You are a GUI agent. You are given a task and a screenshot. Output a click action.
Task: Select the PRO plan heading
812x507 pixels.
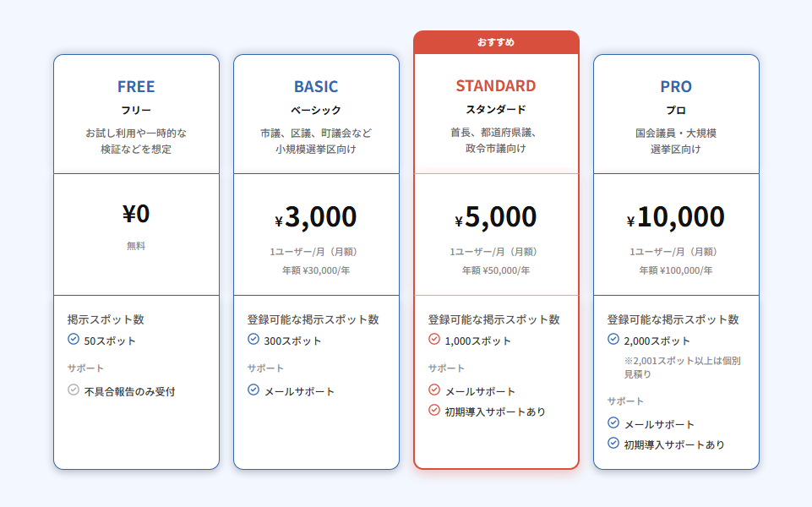pyautogui.click(x=676, y=86)
